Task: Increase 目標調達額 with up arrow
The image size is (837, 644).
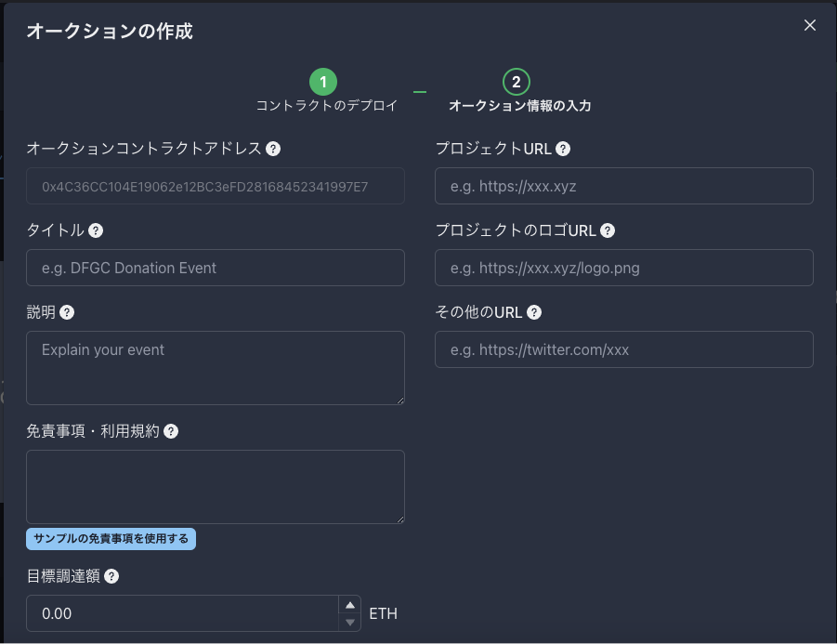Action: coord(350,605)
